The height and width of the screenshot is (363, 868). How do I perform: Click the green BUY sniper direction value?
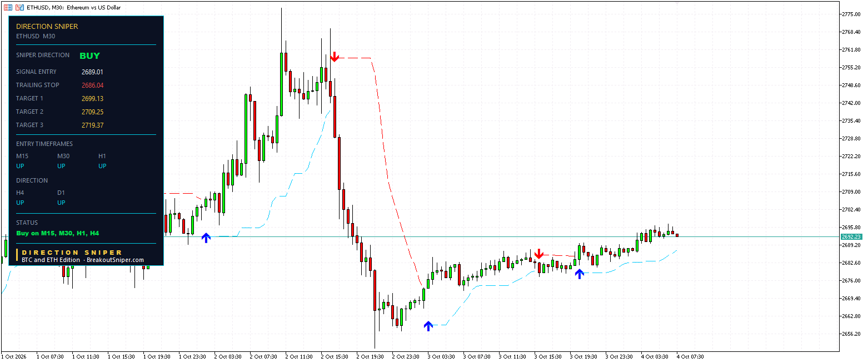tap(89, 56)
